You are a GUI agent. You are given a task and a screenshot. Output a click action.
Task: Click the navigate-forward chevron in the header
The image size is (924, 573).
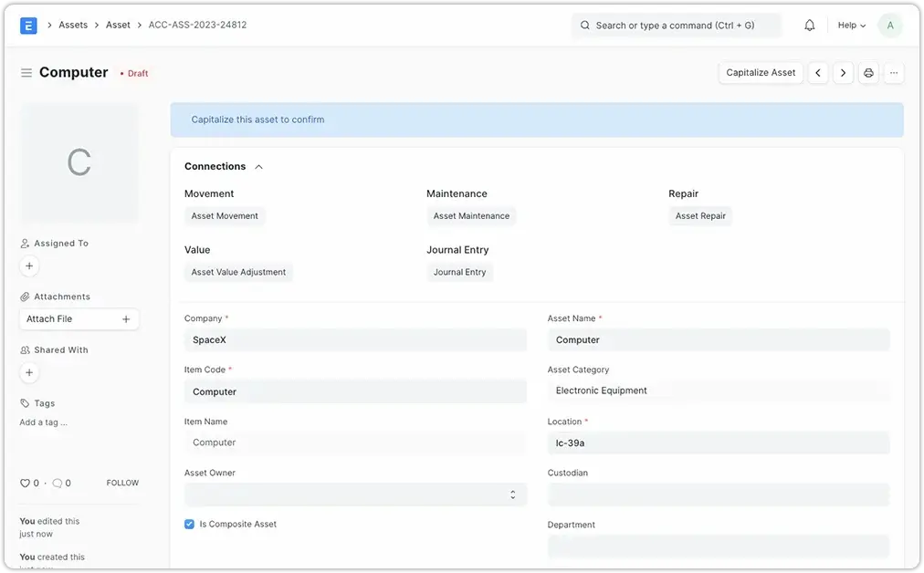(843, 72)
